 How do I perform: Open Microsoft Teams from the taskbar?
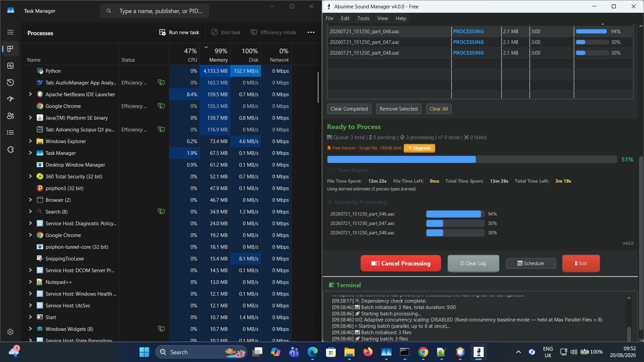pos(294,352)
